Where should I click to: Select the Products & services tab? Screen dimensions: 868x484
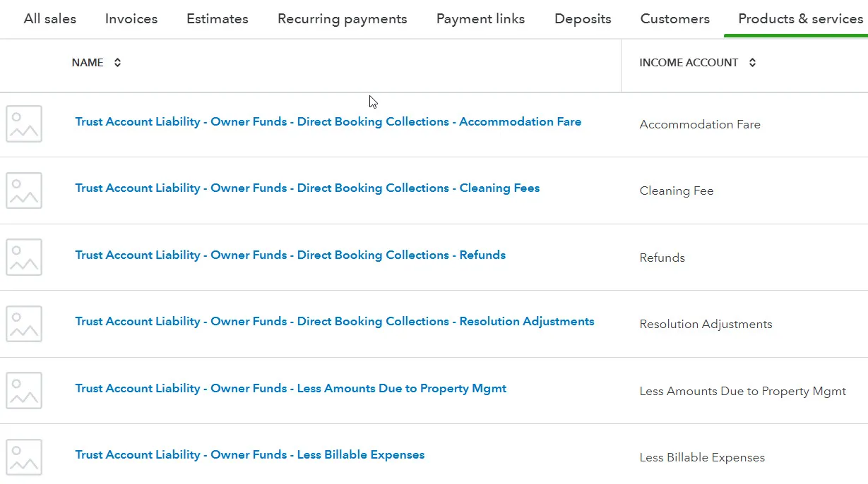click(x=800, y=19)
